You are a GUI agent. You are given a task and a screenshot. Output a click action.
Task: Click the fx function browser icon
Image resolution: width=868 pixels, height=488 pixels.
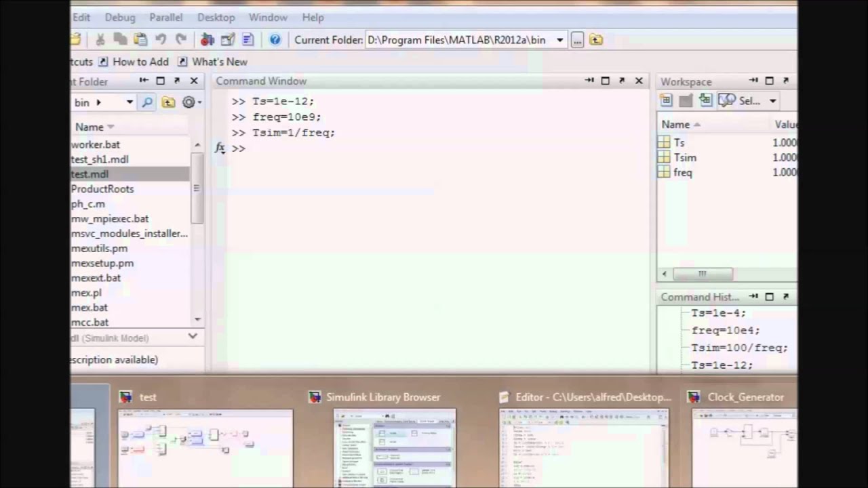point(220,147)
